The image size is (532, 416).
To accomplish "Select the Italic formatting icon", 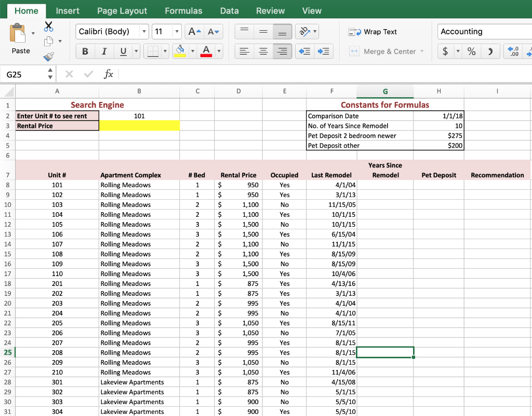I will click(103, 51).
